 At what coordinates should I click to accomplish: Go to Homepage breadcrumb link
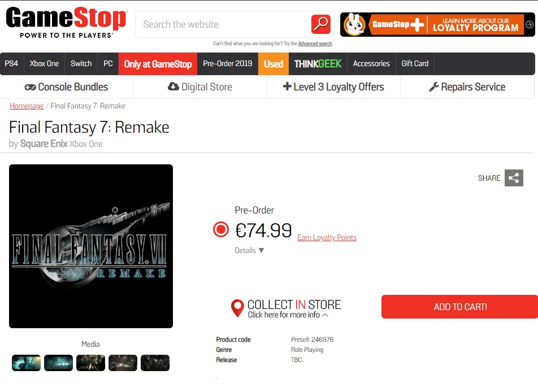click(x=27, y=106)
